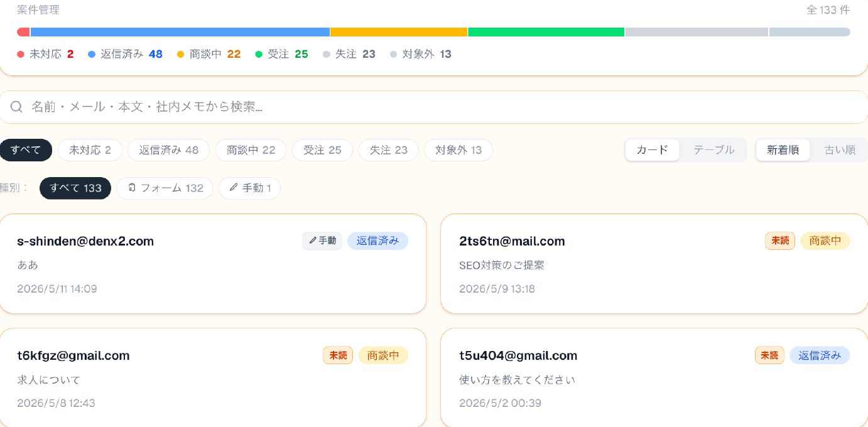Click the blue 返信済み segment of progress bar
868x427 pixels.
180,32
